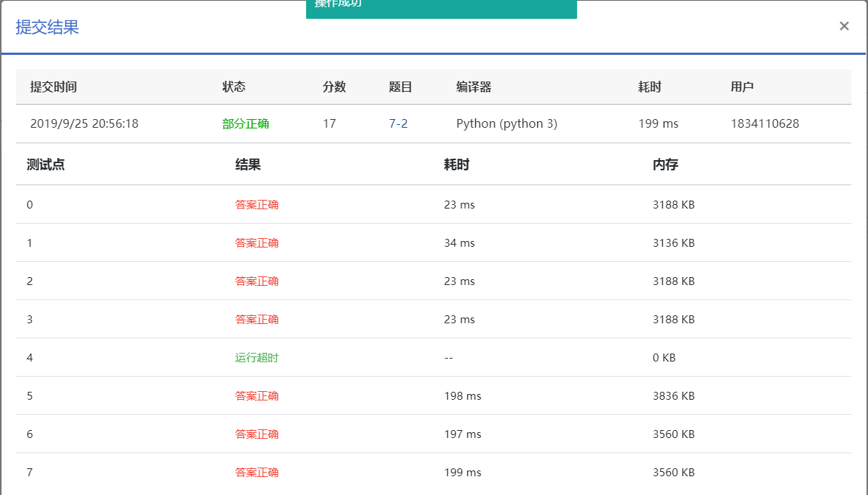Click the 题目 column header

401,87
